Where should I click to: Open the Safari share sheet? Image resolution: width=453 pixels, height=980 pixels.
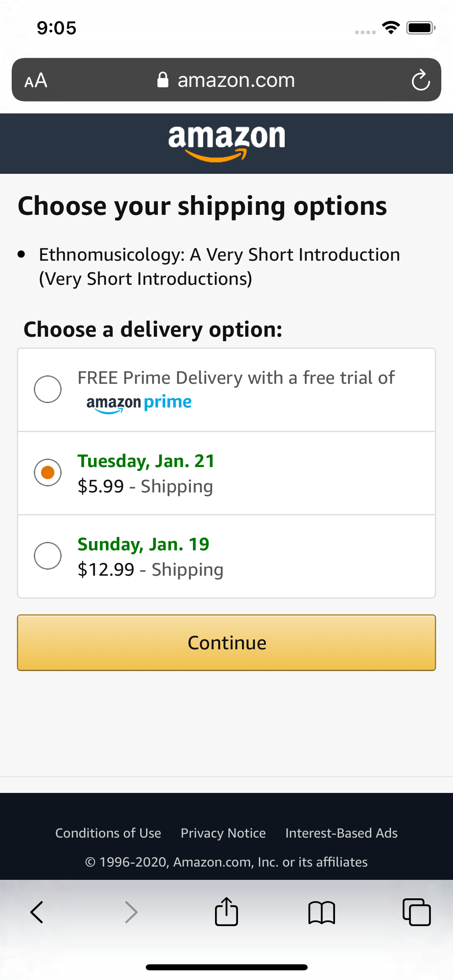226,912
